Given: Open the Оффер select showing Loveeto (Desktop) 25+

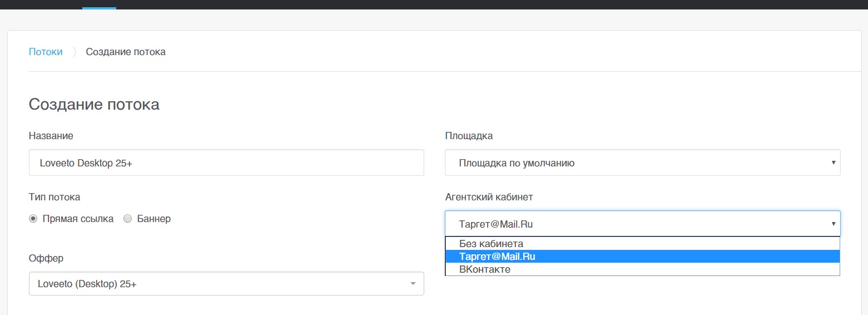Looking at the screenshot, I should click(226, 283).
